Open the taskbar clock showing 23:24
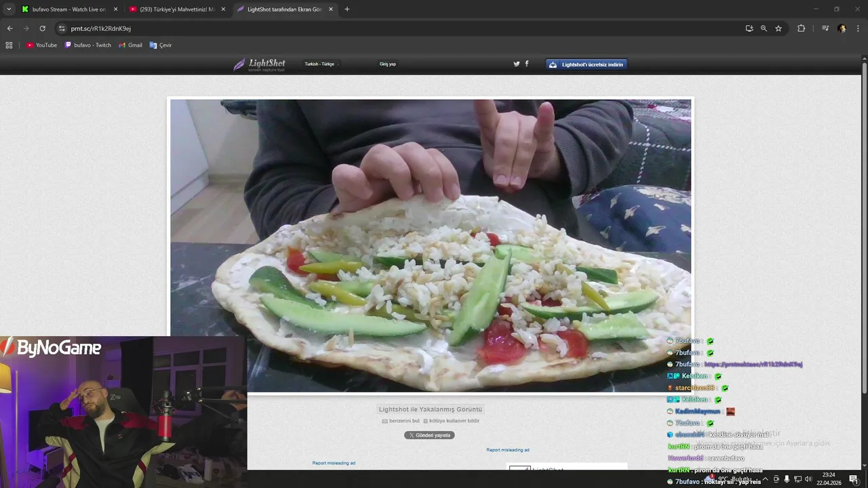The width and height of the screenshot is (868, 488). click(829, 479)
